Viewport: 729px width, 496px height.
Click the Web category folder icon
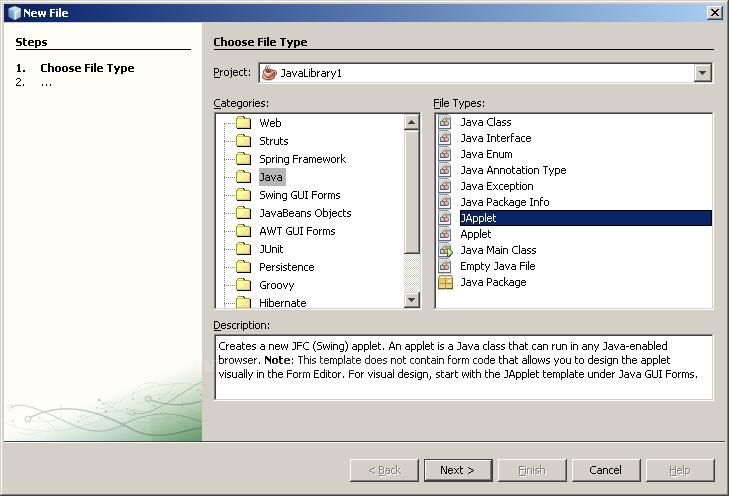243,123
